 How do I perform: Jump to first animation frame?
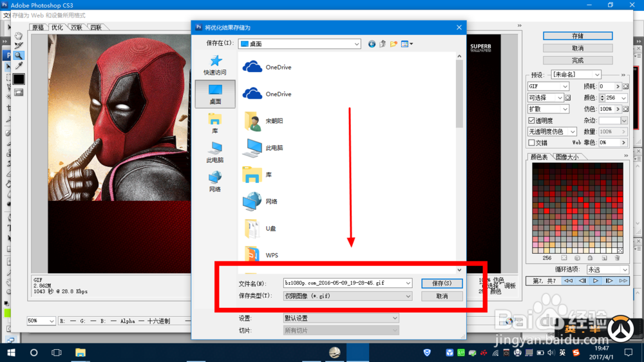pyautogui.click(x=568, y=281)
